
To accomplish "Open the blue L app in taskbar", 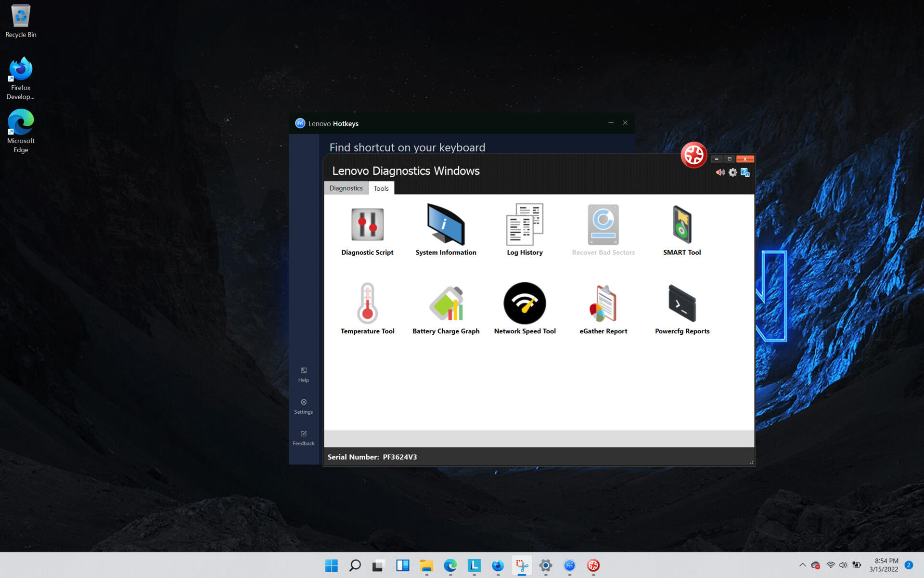I will point(474,565).
